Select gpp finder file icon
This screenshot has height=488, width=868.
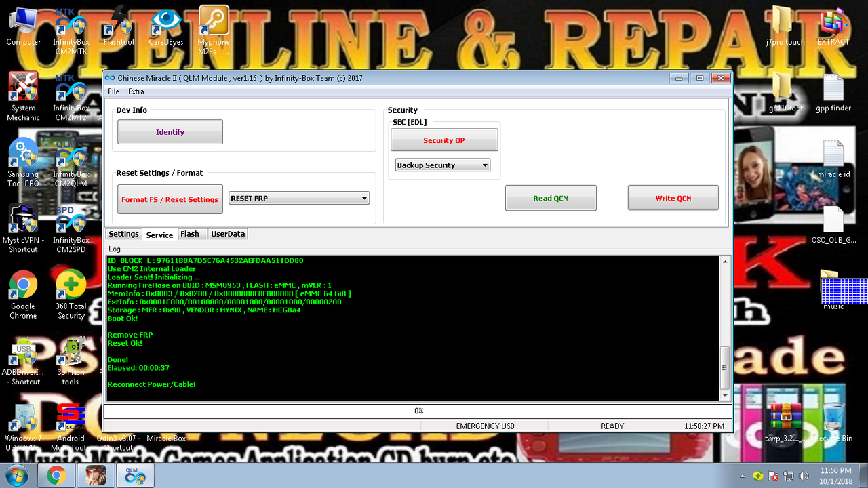click(833, 93)
